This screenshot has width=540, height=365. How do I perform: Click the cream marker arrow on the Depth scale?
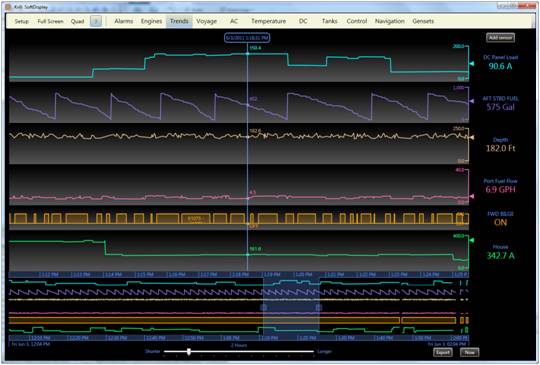[x=472, y=137]
